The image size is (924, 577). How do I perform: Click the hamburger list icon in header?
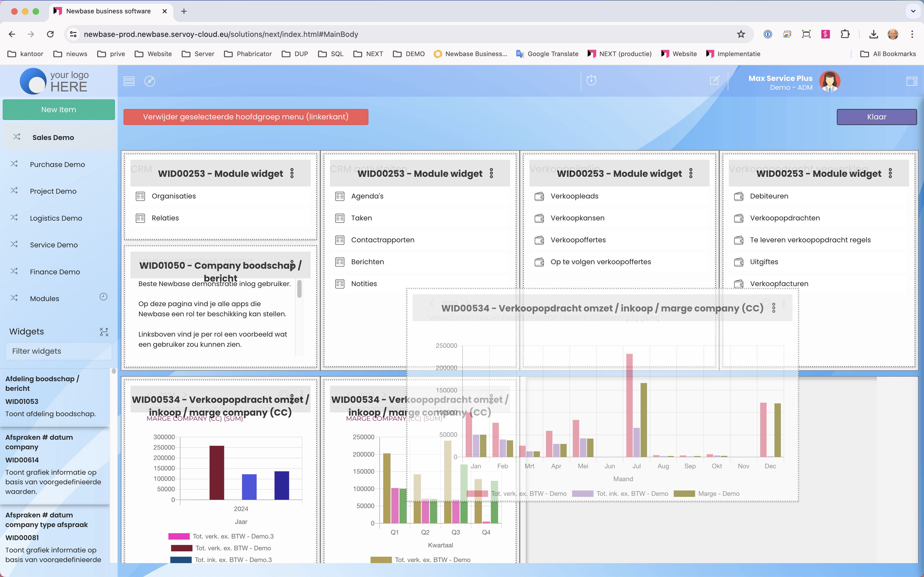(x=129, y=81)
